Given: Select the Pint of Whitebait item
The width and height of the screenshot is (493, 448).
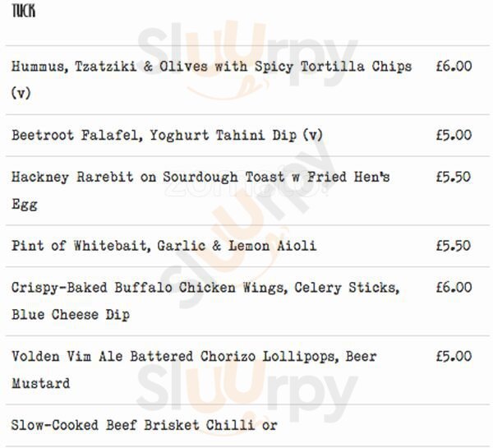Looking at the screenshot, I should 164,246.
